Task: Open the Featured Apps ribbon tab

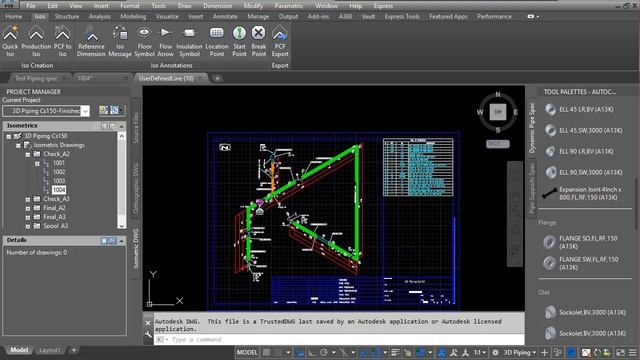Action: [x=448, y=17]
